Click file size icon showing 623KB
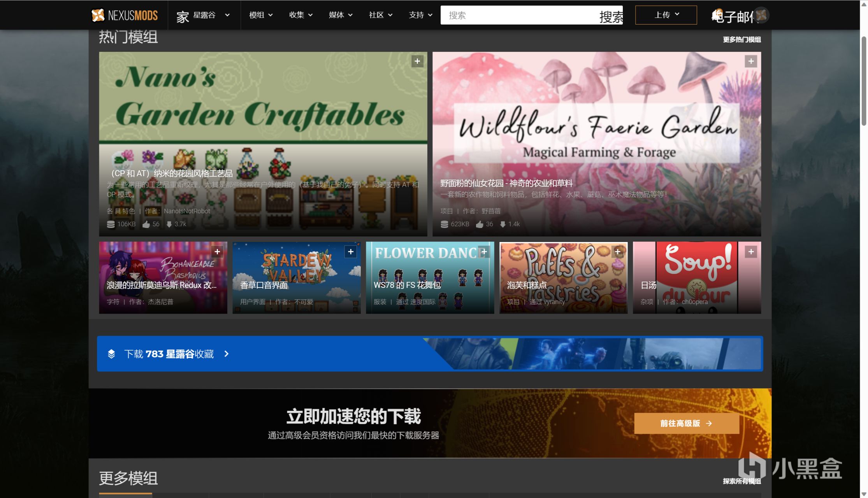This screenshot has width=868, height=498. tap(445, 224)
